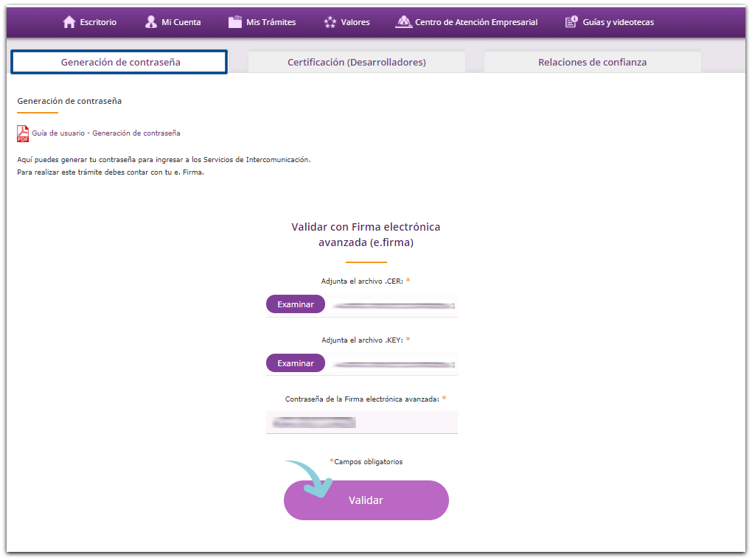Open Guías y videotecas menu
Screen dimensions: 752x560
click(x=610, y=22)
